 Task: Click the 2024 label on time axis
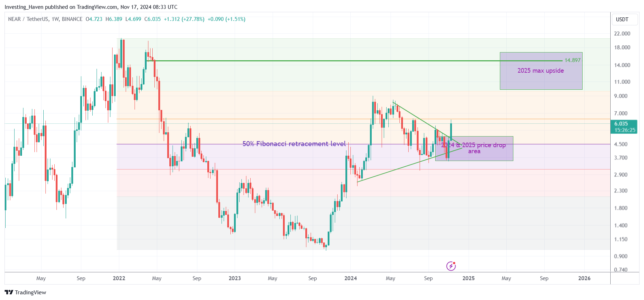[x=350, y=278]
